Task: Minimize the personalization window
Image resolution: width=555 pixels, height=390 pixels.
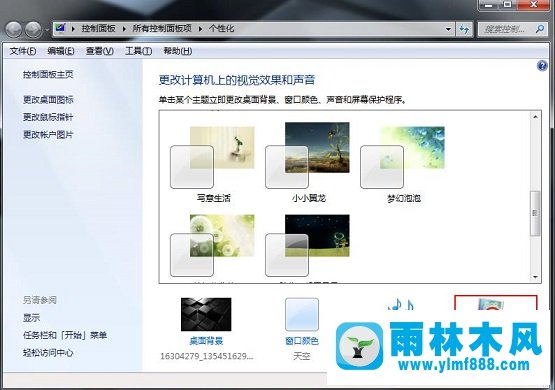Action: coord(489,5)
